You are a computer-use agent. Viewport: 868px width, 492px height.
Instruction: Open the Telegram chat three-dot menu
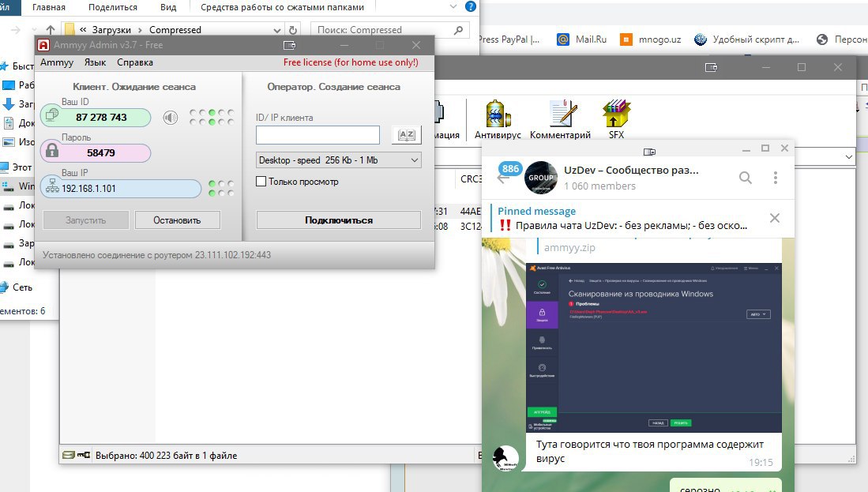[x=775, y=178]
